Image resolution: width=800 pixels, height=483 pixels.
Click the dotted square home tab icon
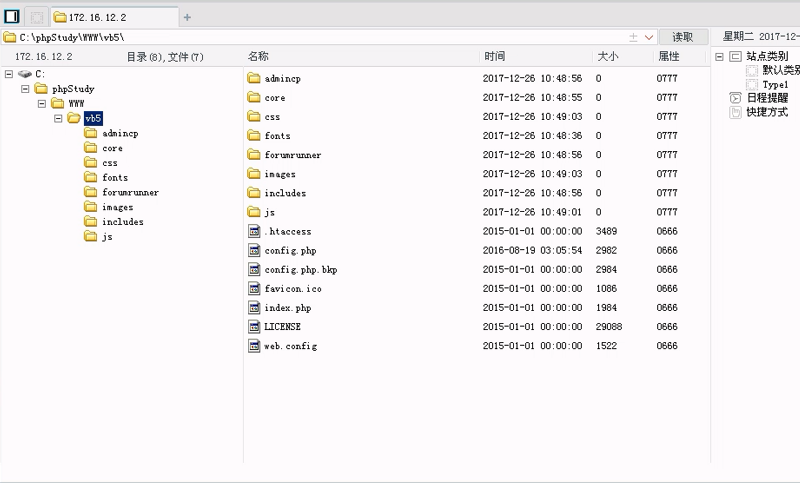[x=37, y=17]
